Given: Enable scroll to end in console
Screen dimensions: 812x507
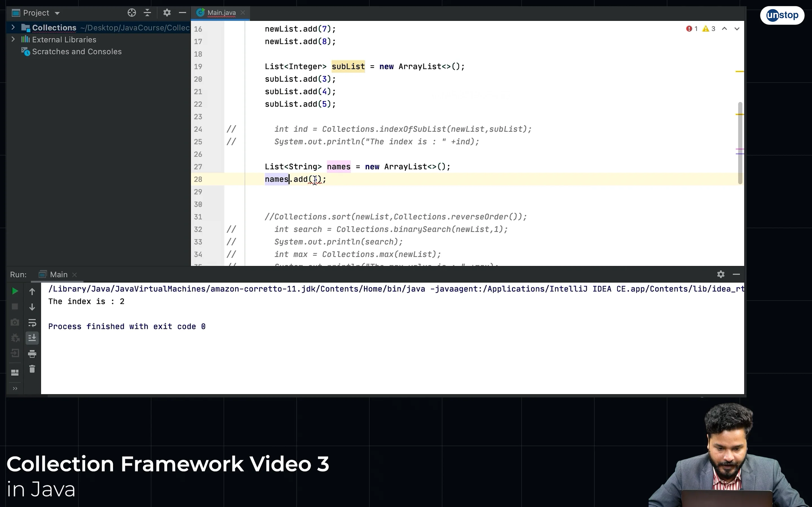Looking at the screenshot, I should pyautogui.click(x=32, y=338).
